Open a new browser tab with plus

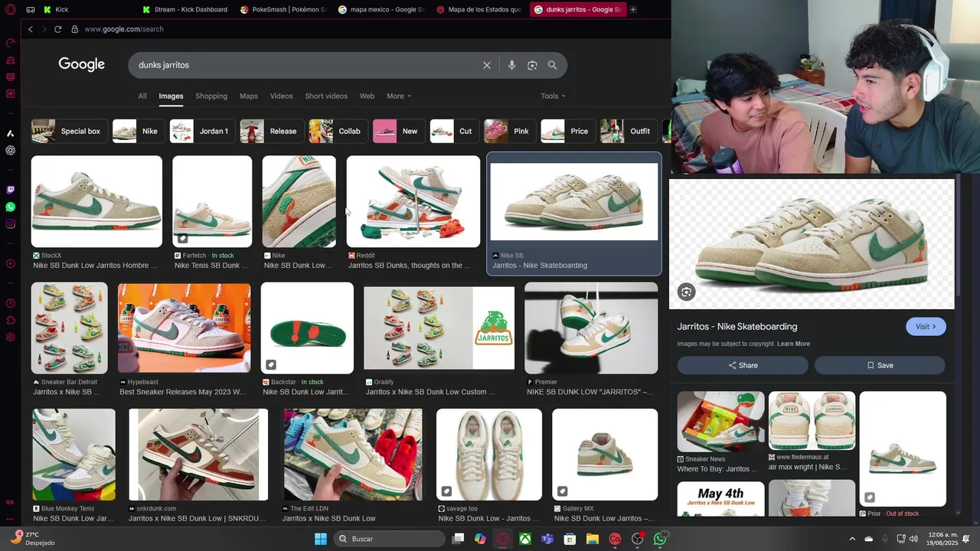pos(633,9)
